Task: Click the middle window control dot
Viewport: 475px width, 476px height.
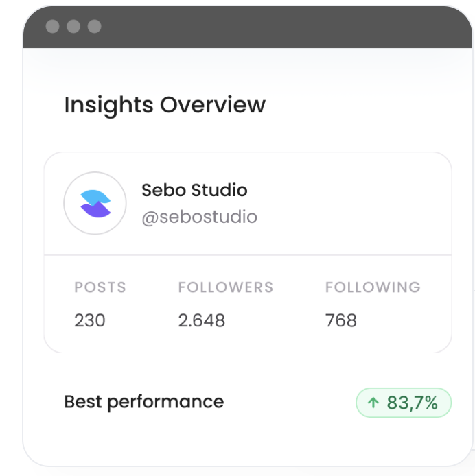Action: [x=73, y=26]
